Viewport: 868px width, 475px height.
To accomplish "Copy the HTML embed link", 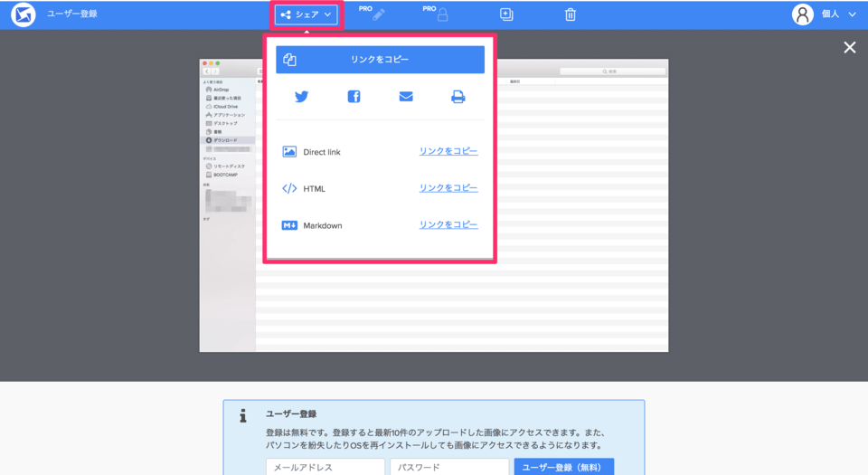I will [448, 188].
